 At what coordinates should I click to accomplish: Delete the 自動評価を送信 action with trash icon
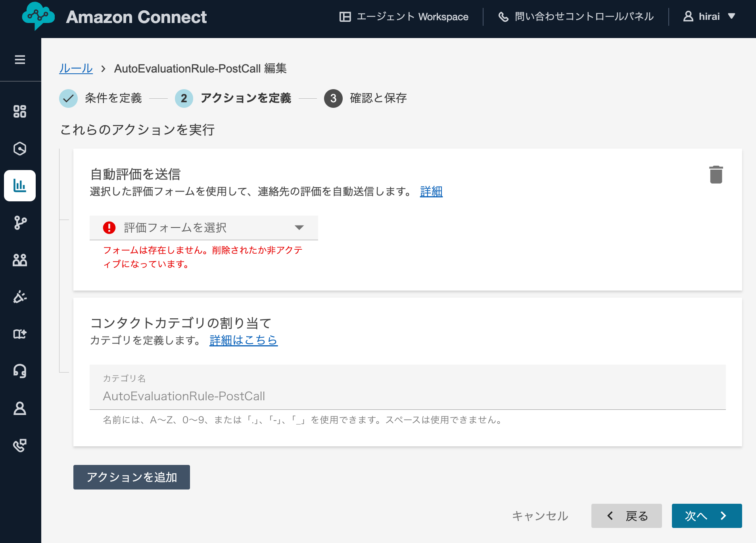click(716, 175)
